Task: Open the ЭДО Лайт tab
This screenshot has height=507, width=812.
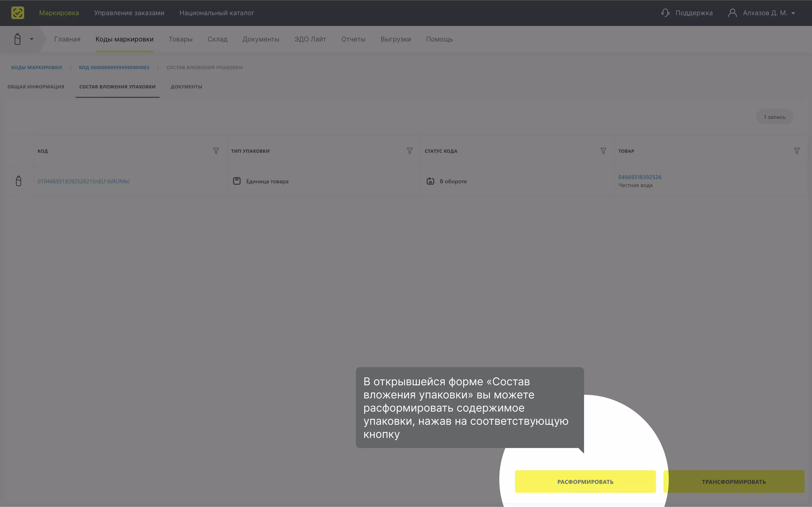Action: (x=310, y=39)
